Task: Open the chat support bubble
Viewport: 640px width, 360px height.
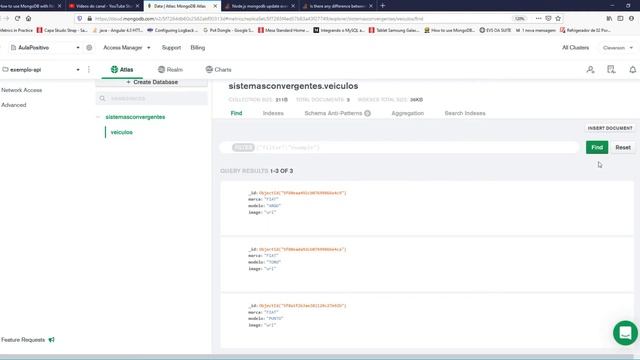Action: (x=625, y=333)
